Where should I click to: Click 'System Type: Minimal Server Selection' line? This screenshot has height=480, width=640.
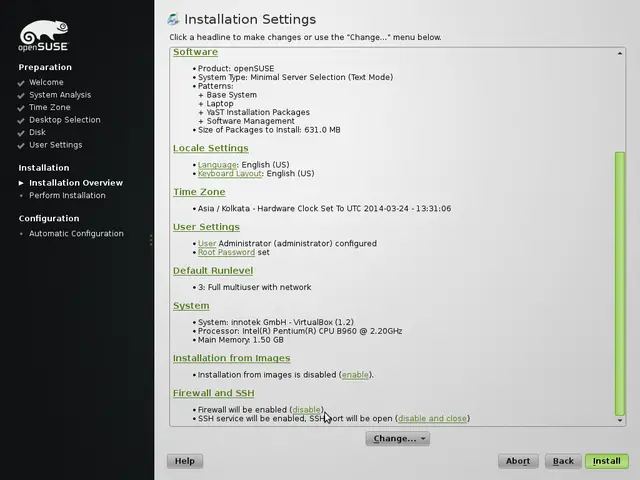click(x=295, y=77)
